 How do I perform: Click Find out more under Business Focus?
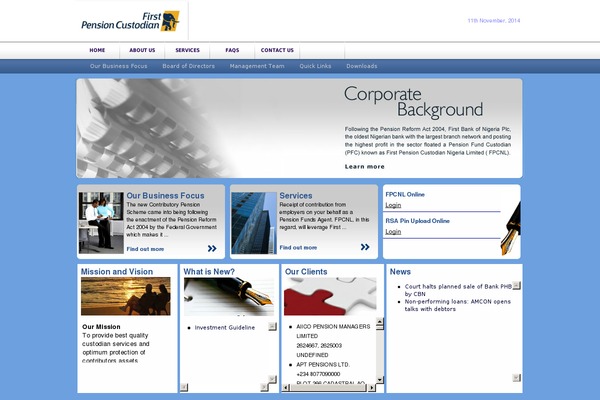145,249
